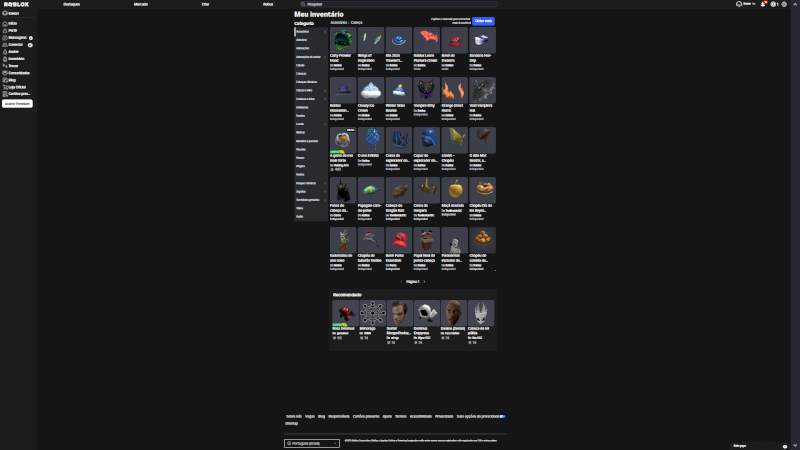Click the Obter mais button

[x=483, y=21]
